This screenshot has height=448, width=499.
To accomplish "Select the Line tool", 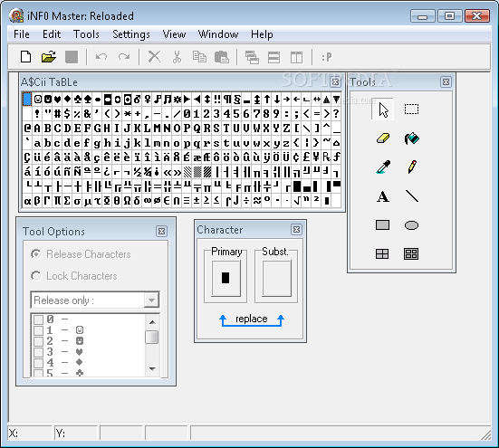I will tap(411, 196).
